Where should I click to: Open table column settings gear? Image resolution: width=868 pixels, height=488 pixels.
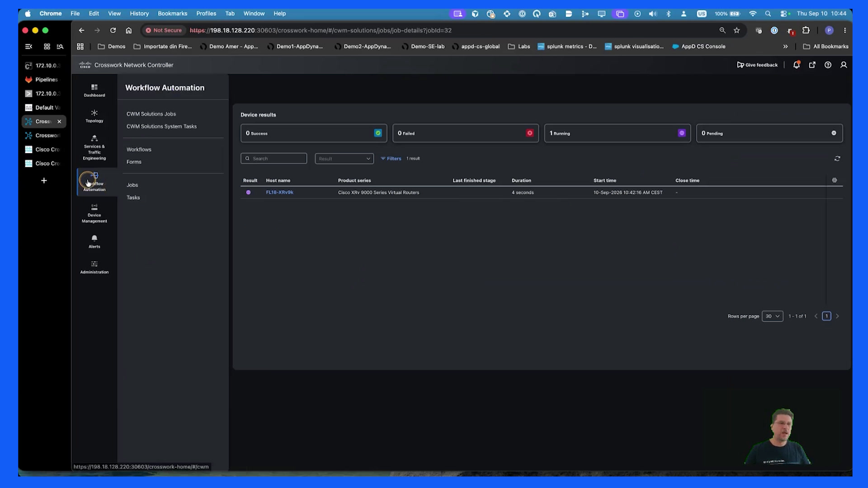coord(835,180)
